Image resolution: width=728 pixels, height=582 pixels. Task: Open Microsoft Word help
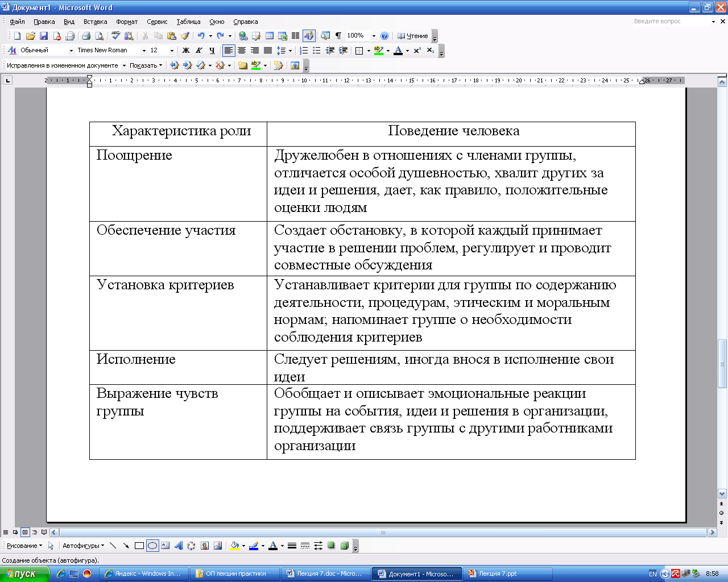click(384, 36)
